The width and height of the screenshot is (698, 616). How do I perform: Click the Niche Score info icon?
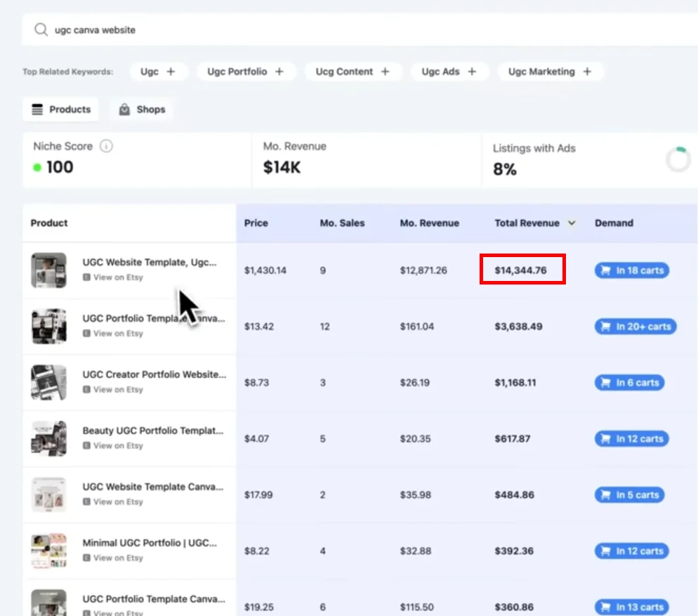click(x=106, y=146)
